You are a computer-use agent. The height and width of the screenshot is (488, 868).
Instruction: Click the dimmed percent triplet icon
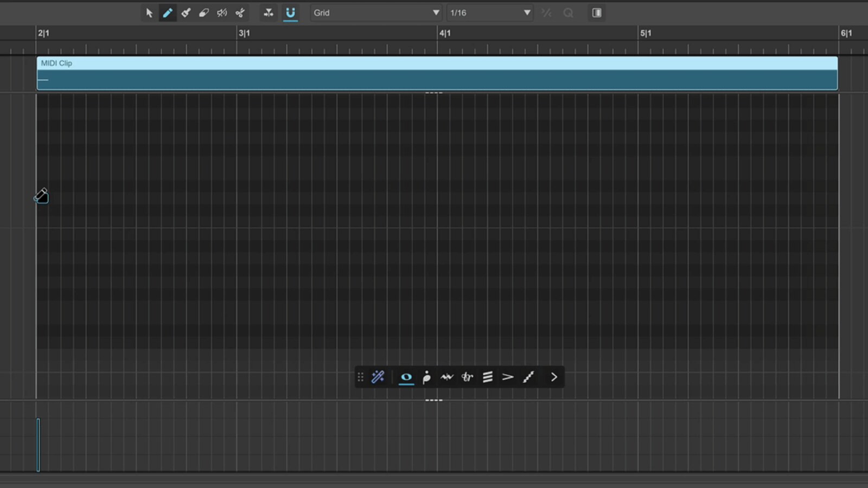tap(546, 12)
